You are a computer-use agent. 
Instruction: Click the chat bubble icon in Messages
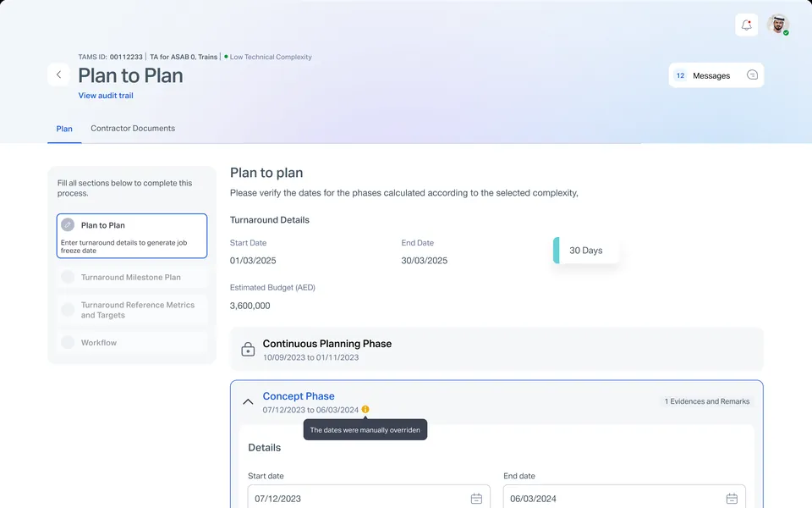click(752, 75)
